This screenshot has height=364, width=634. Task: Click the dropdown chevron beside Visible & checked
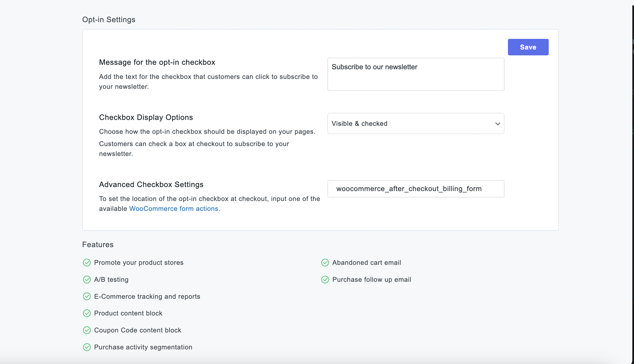498,124
